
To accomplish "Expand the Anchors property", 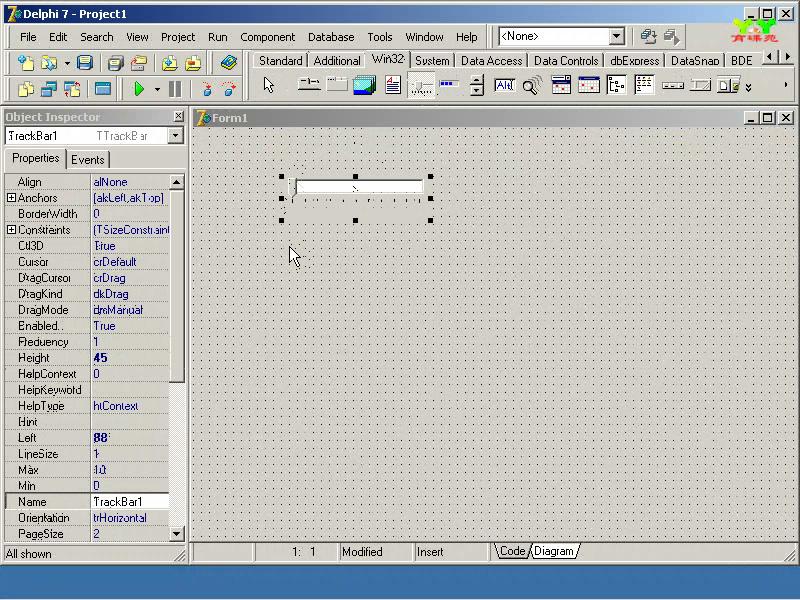I will (11, 197).
